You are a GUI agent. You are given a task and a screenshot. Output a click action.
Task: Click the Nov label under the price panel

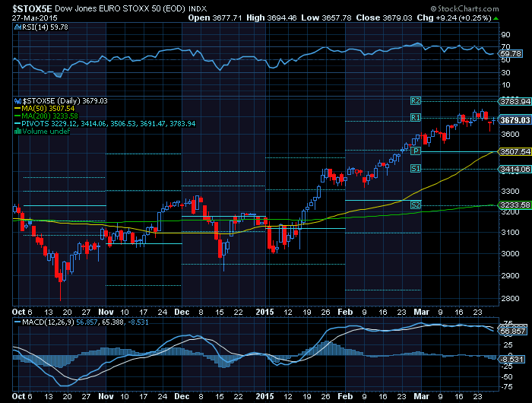(x=106, y=312)
